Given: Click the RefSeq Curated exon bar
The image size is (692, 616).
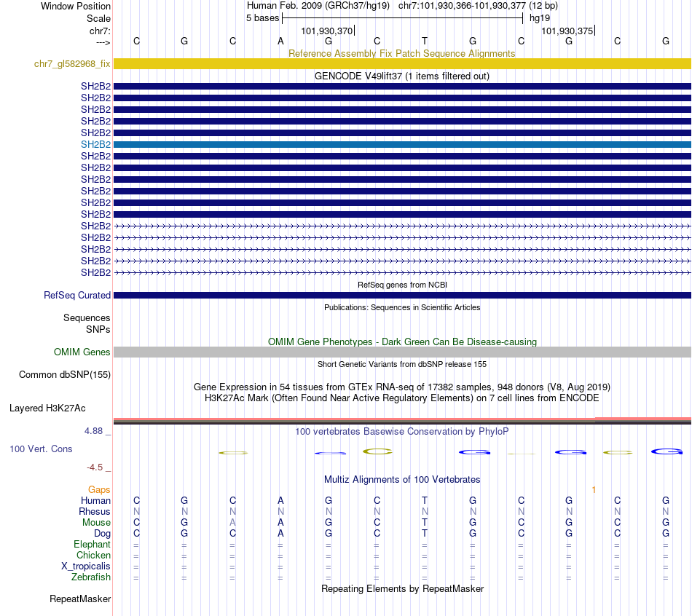Looking at the screenshot, I should coord(402,295).
